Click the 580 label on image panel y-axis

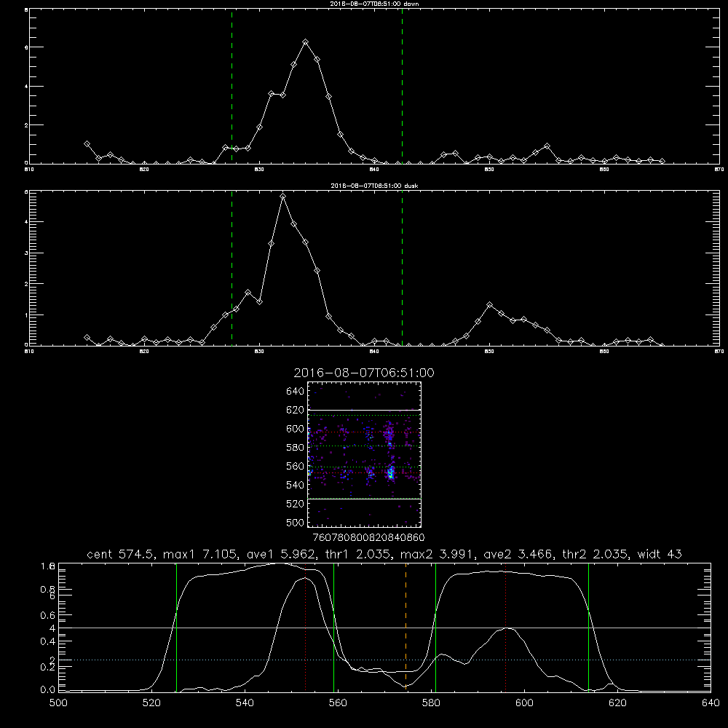tap(296, 448)
